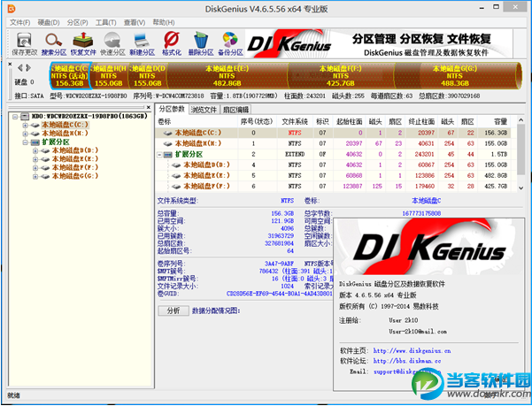Select HD0 disk entry in the tree
The height and width of the screenshot is (406, 532).
point(89,116)
